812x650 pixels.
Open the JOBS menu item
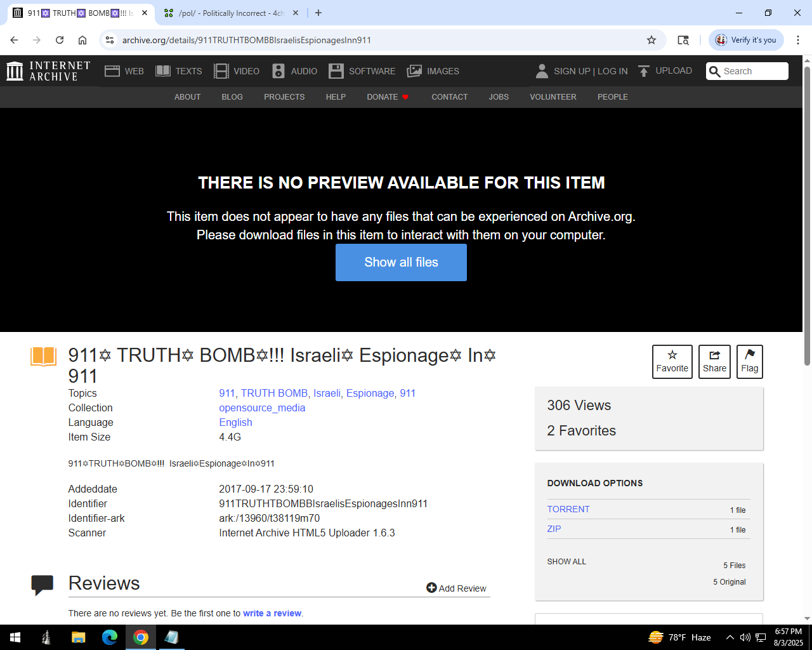point(499,97)
